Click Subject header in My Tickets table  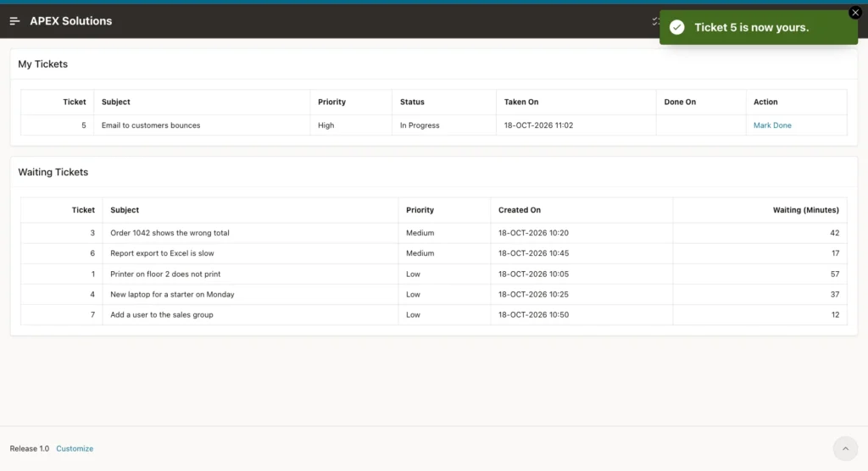pos(115,102)
